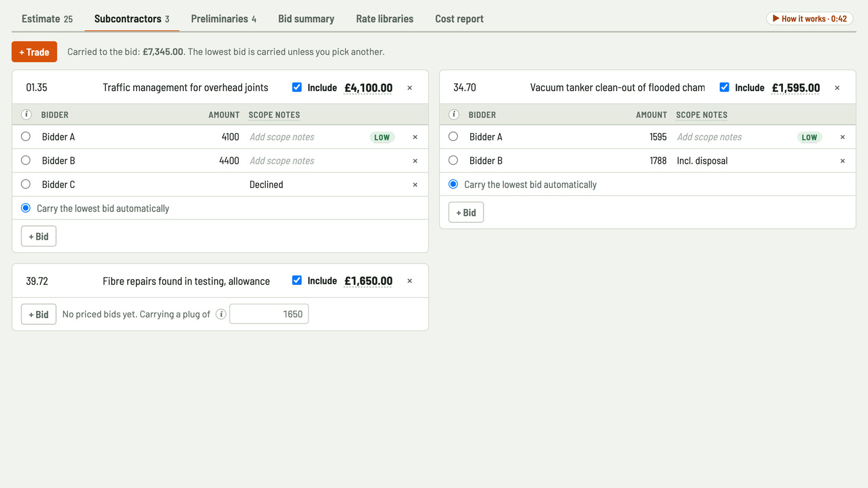Screen dimensions: 868x488
Task: Select Bidder B radio with 1788 bid
Action: click(453, 160)
